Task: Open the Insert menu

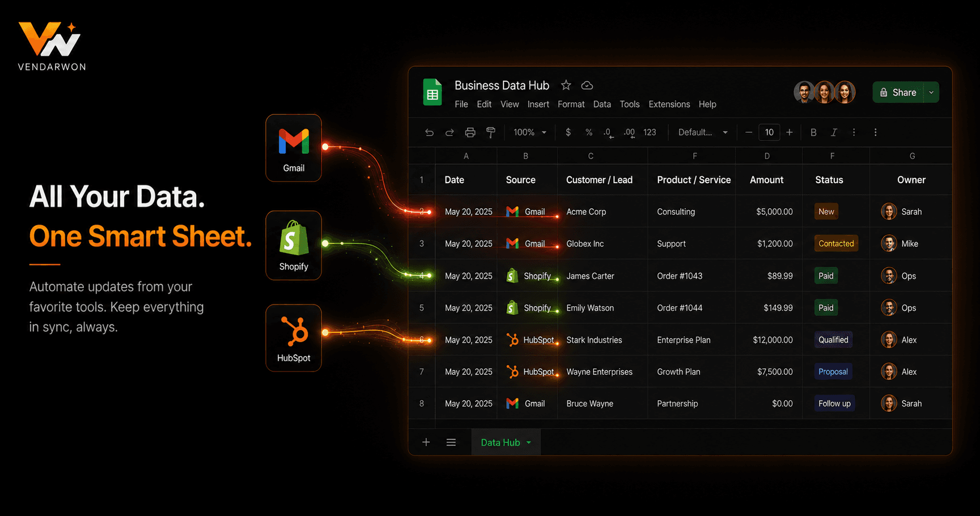Action: pyautogui.click(x=538, y=104)
